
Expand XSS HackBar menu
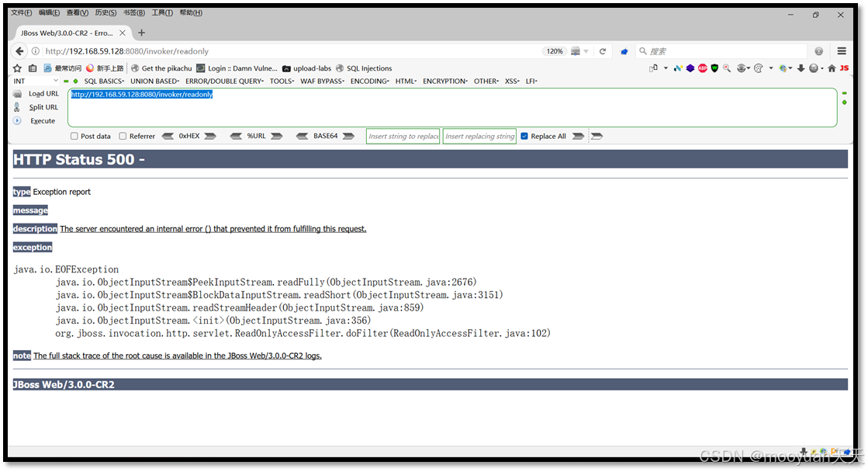tap(513, 82)
